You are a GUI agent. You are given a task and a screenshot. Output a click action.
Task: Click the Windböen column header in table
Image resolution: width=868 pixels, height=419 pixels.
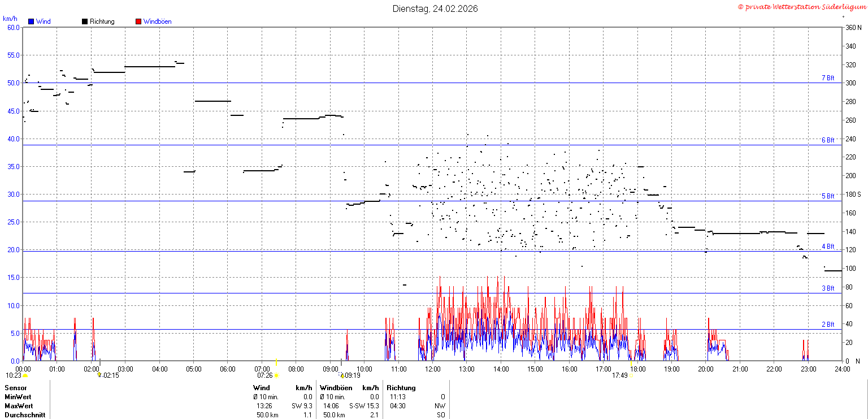336,388
